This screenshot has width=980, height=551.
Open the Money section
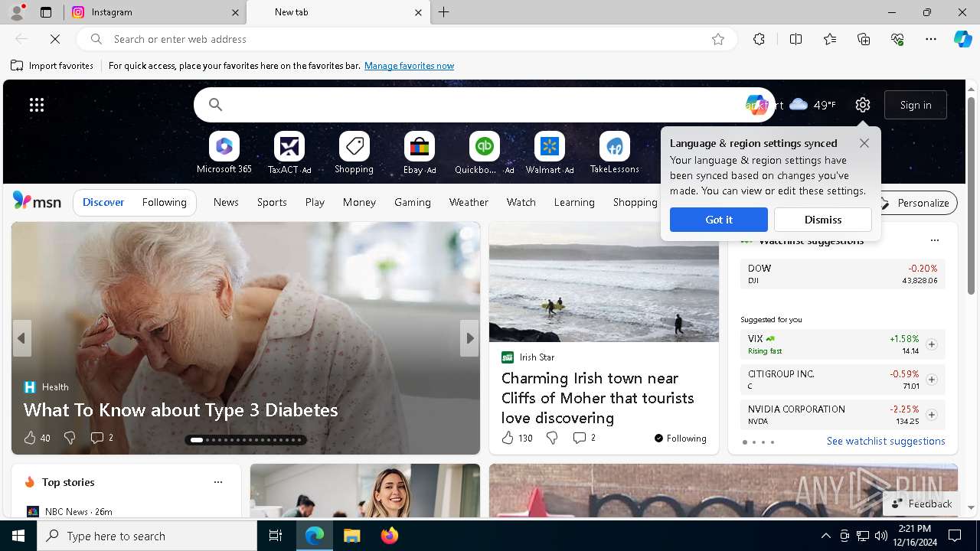[359, 202]
